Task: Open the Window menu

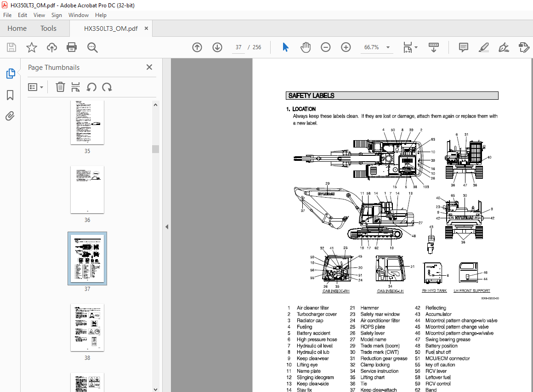Action: click(x=79, y=15)
